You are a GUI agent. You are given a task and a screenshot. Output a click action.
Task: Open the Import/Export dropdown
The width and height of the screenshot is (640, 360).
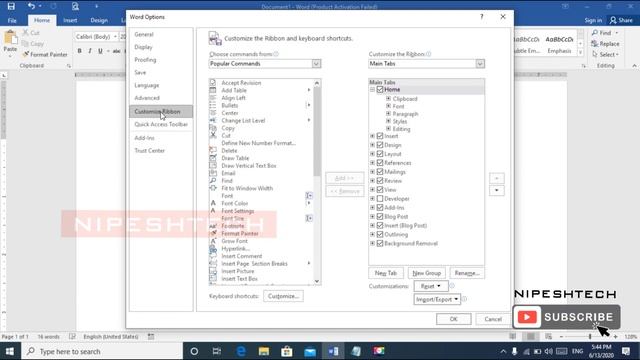(x=437, y=299)
